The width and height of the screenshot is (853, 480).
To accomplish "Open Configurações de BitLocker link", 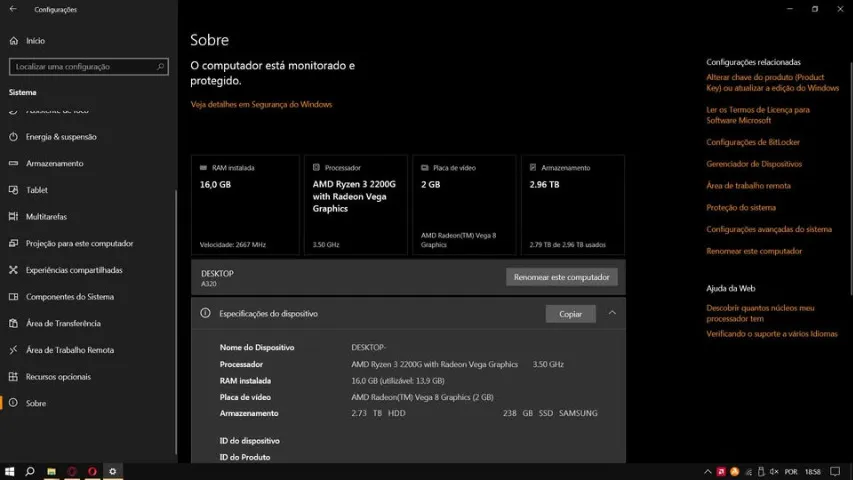I will [752, 142].
